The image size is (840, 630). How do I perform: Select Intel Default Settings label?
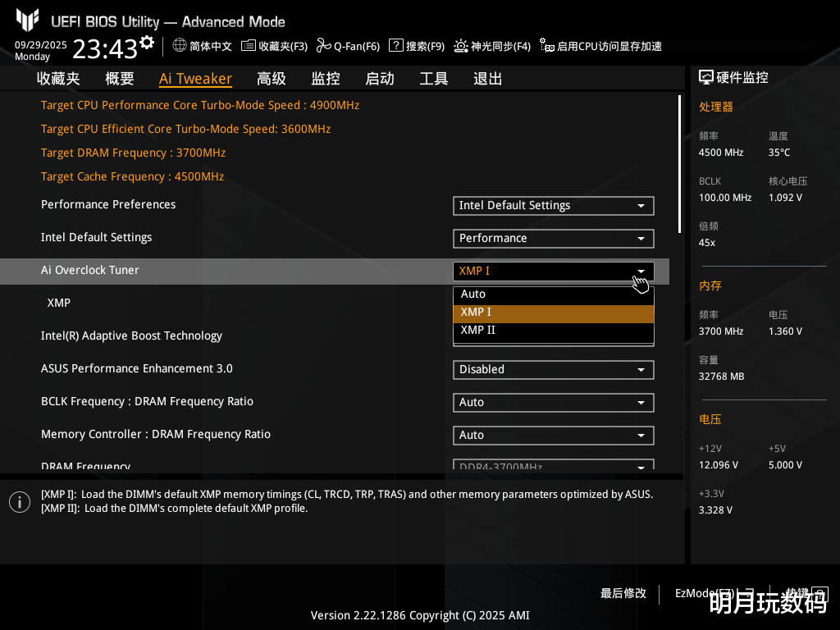point(97,237)
